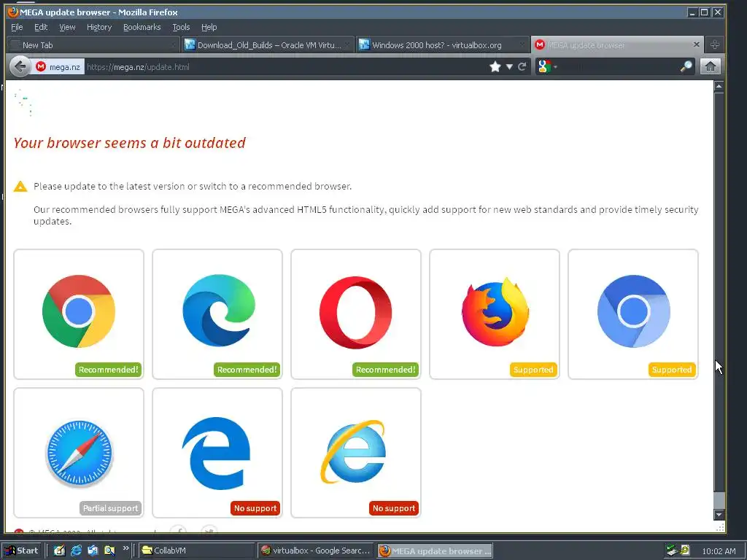
Task: Click the blue Chromium browser logo
Action: (634, 311)
